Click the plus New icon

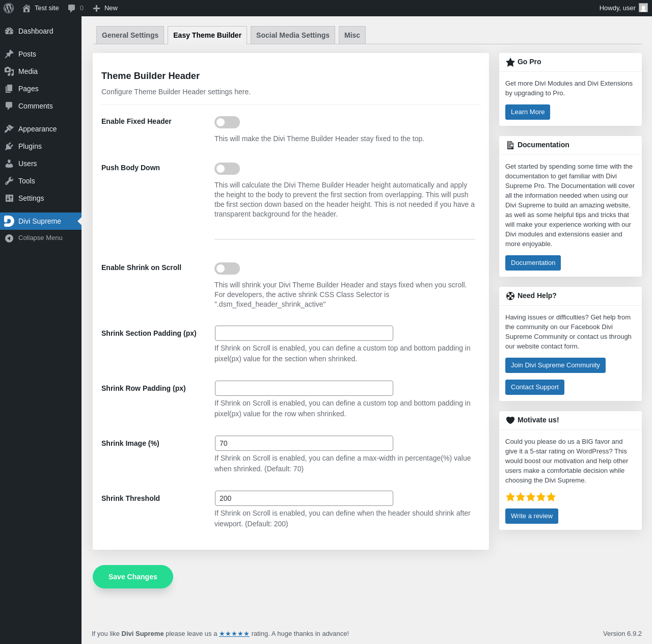click(96, 8)
